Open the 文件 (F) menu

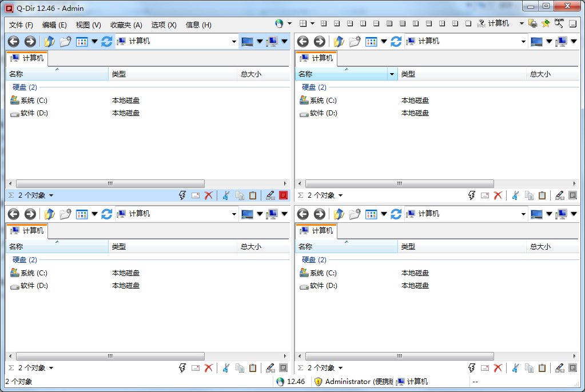pos(21,25)
